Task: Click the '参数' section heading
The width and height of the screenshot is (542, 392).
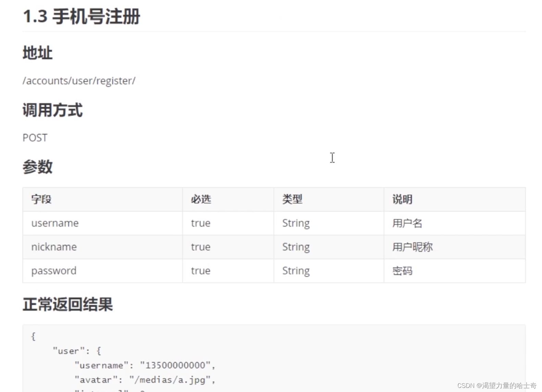Action: pyautogui.click(x=38, y=167)
